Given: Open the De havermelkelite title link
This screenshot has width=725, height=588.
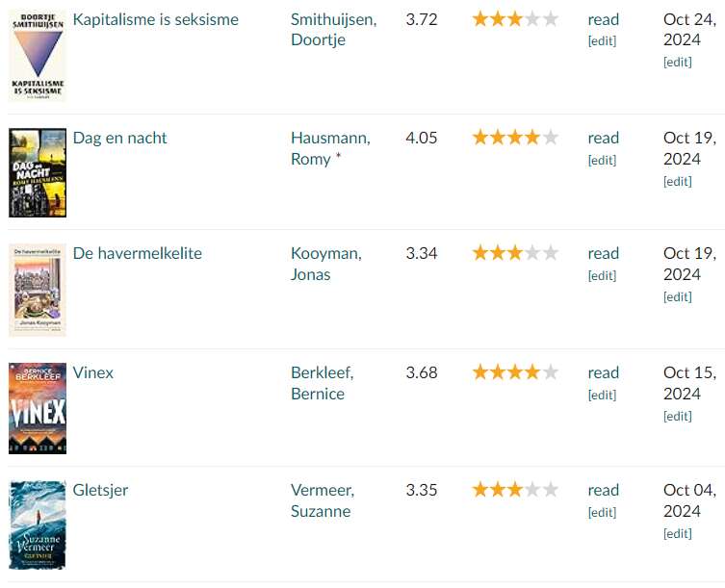Looking at the screenshot, I should click(138, 253).
